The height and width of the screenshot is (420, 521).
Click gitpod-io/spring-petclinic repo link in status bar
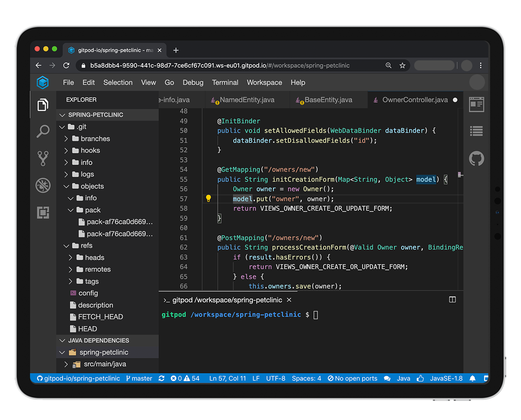coord(78,378)
